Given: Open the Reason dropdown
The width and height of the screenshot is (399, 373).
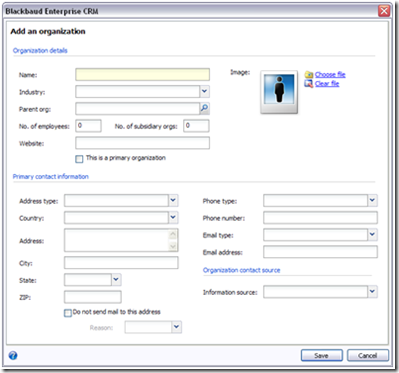Looking at the screenshot, I should point(177,327).
